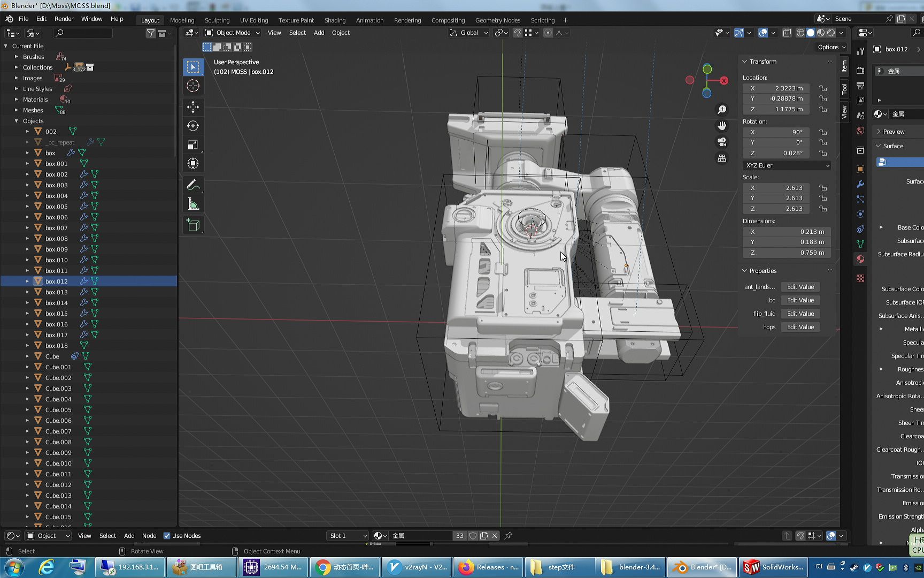Click the Add Cube tool
This screenshot has height=578, width=924.
193,225
